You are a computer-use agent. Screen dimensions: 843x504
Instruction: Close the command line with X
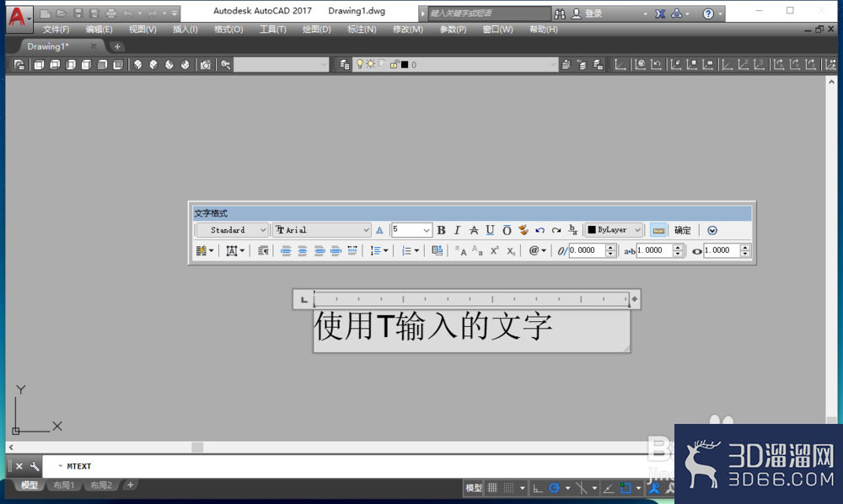[x=19, y=466]
